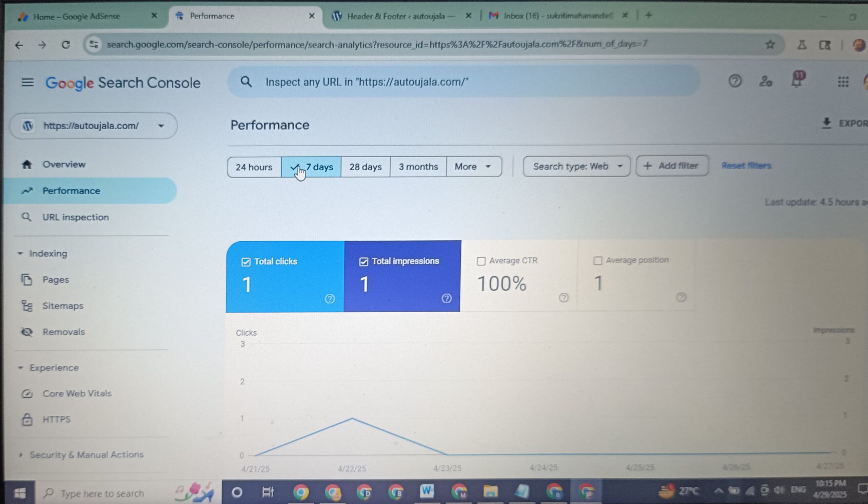Show hidden system tray icons
This screenshot has width=868, height=504.
pos(718,490)
